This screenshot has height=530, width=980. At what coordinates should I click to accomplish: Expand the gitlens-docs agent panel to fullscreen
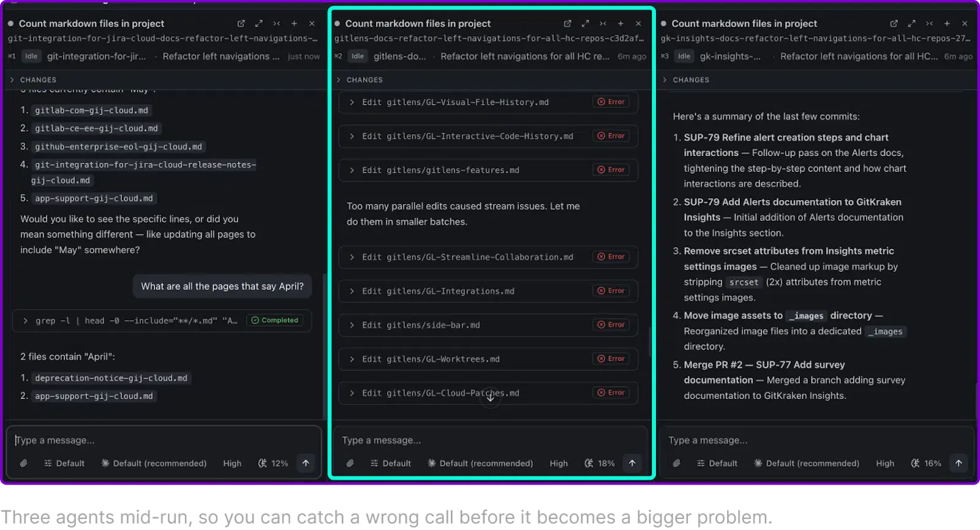(x=585, y=23)
